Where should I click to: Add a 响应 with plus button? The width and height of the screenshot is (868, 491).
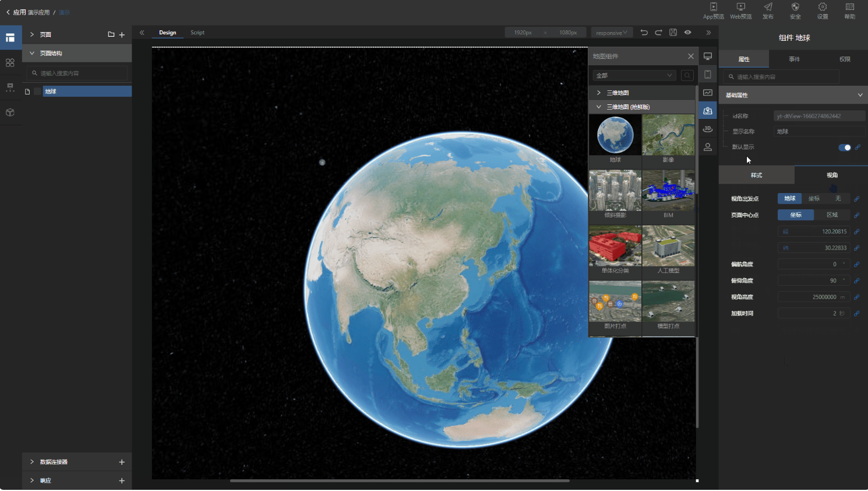122,481
